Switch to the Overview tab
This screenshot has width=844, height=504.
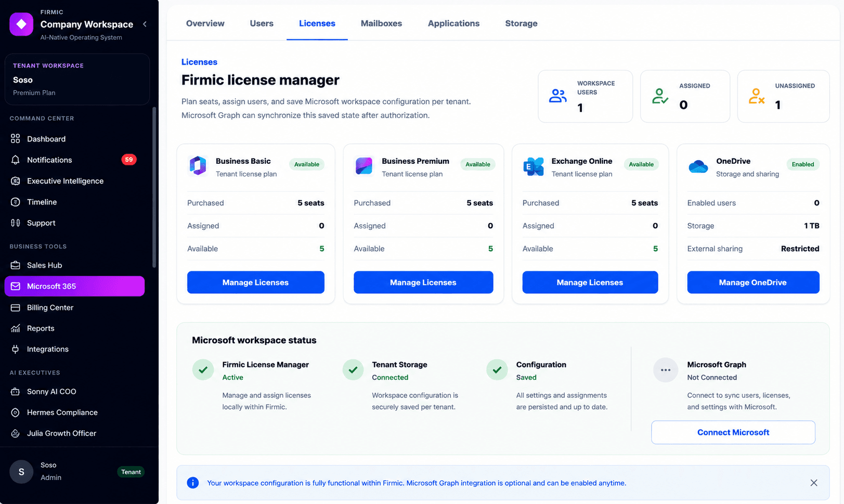[205, 23]
